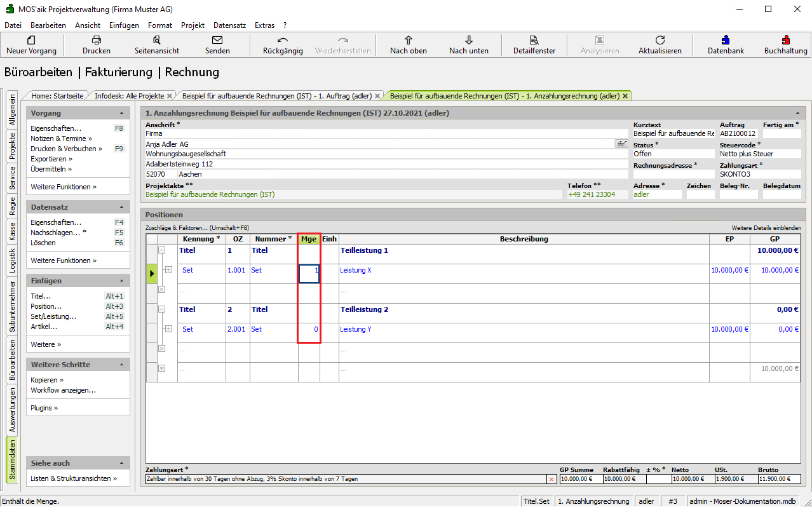
Task: Open the Extras menu
Action: (x=264, y=25)
